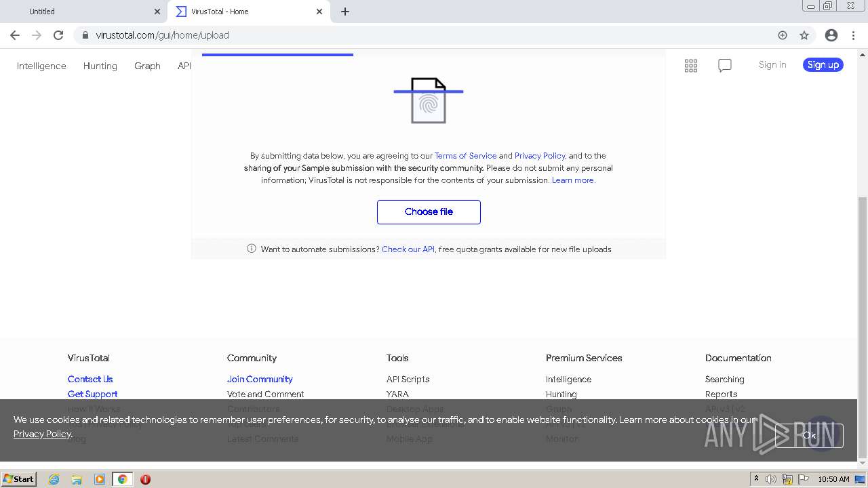Click the Choose file button
Viewport: 868px width, 488px height.
point(429,211)
